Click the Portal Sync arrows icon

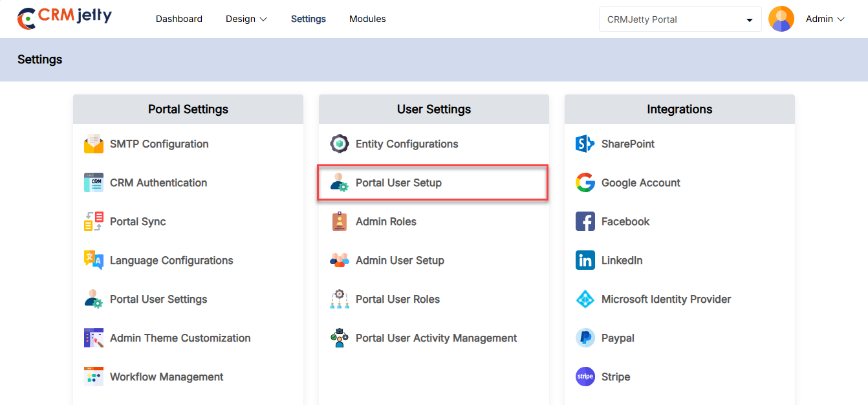(x=94, y=222)
